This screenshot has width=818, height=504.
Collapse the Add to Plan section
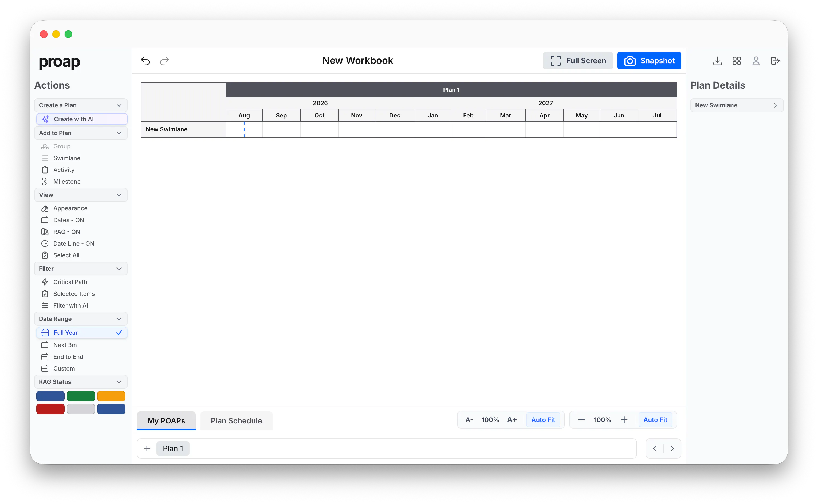click(x=81, y=133)
